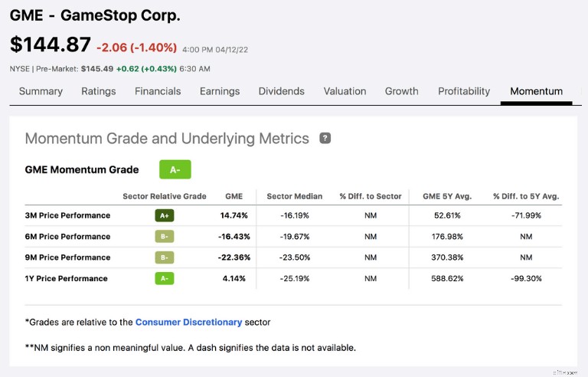Select the 9M Price Performance row label

[68, 257]
